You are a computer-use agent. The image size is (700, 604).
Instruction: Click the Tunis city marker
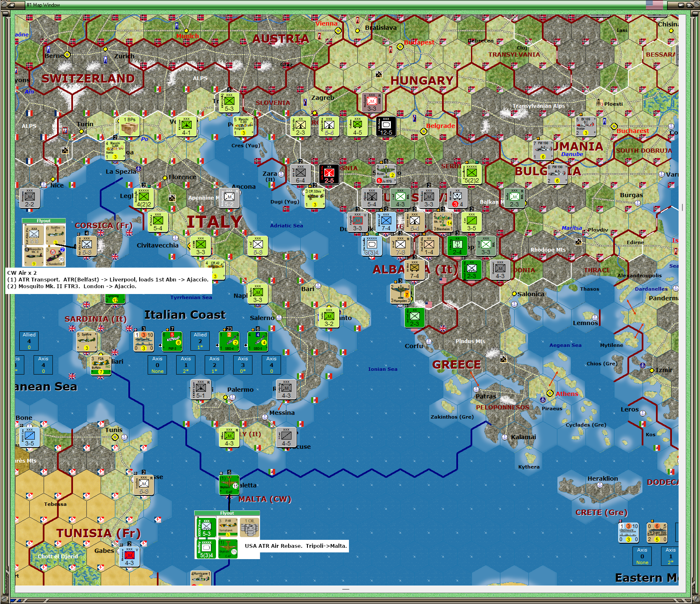coord(115,437)
